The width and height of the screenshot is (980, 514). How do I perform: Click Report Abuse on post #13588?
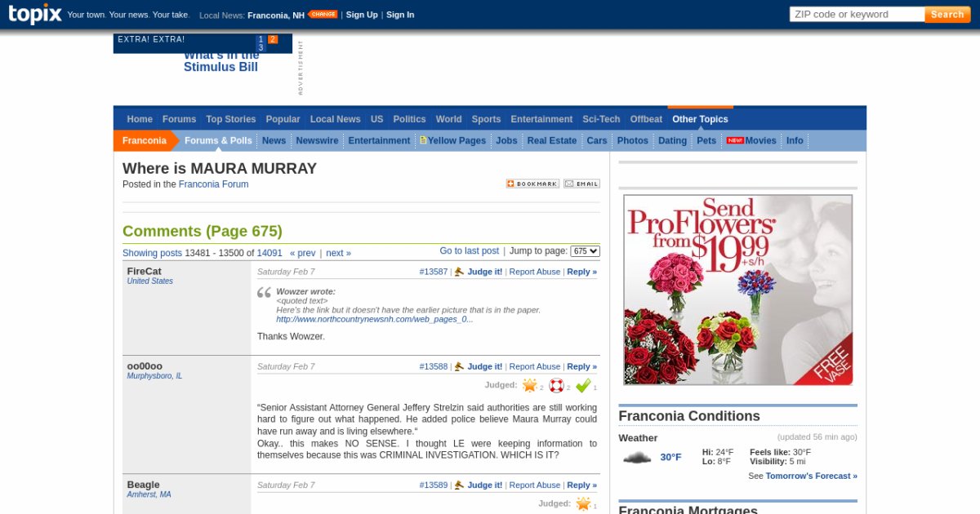tap(535, 366)
